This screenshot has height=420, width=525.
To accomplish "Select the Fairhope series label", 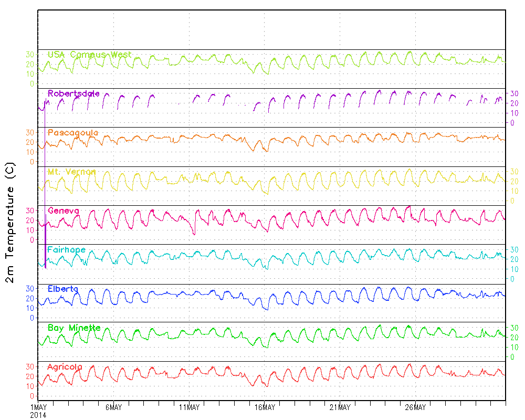I will [x=66, y=250].
